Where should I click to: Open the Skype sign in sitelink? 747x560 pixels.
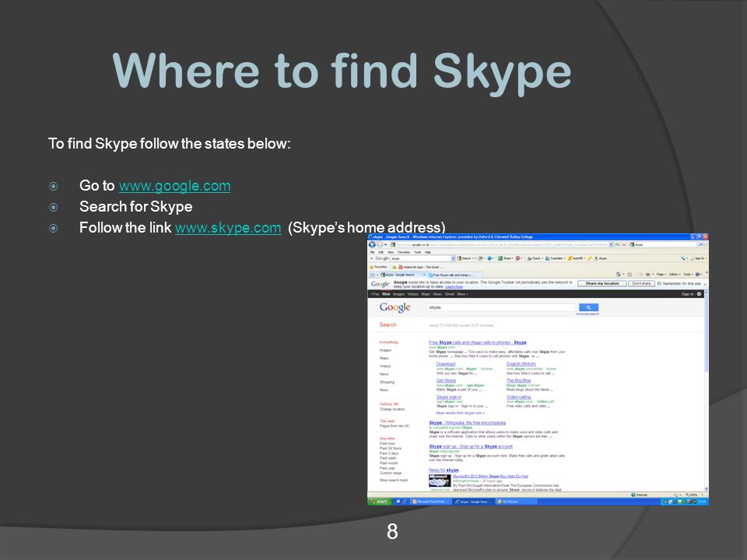(449, 397)
